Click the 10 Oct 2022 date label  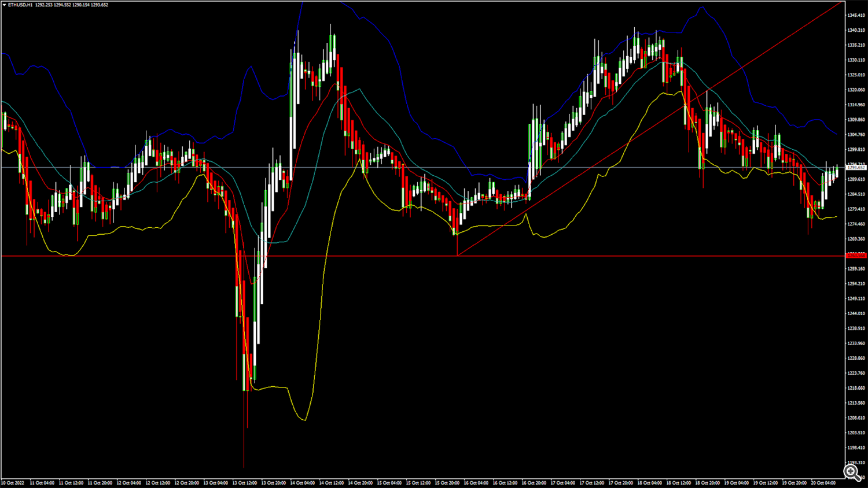(13, 483)
